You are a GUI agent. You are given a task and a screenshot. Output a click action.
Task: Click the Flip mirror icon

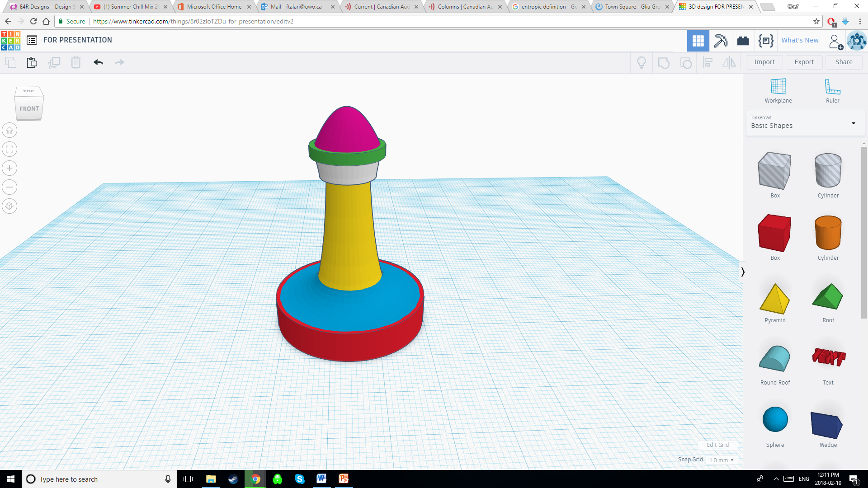(729, 62)
